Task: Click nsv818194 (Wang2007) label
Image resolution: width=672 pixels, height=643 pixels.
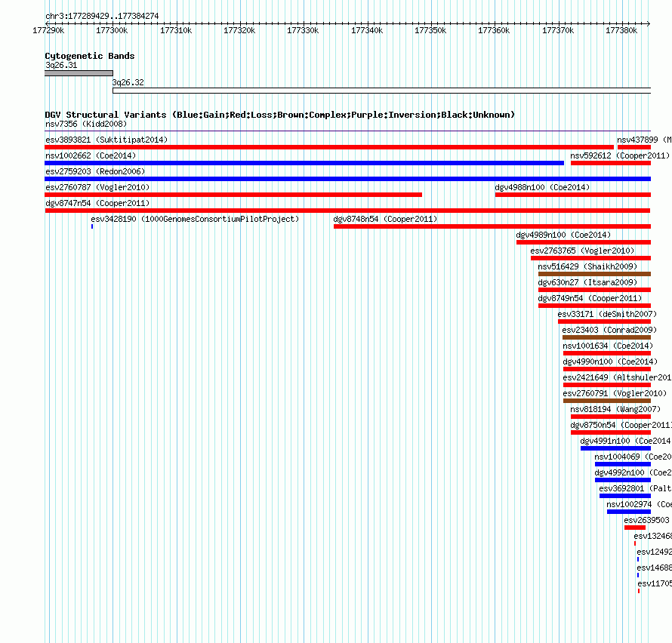Action: tap(615, 409)
